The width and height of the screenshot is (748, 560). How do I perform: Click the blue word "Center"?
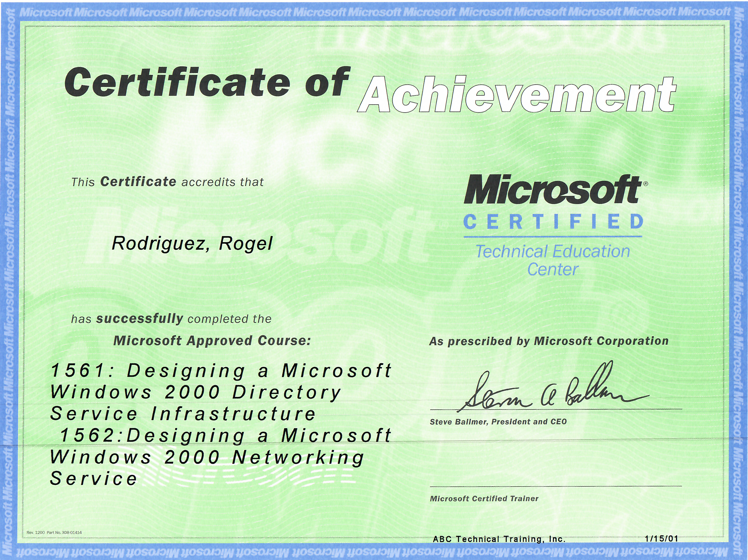click(553, 270)
